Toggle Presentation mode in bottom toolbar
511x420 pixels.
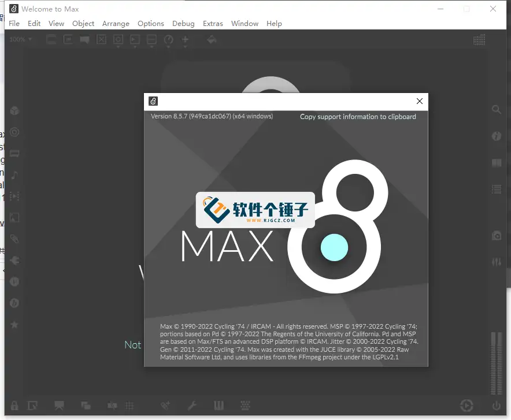click(x=60, y=406)
